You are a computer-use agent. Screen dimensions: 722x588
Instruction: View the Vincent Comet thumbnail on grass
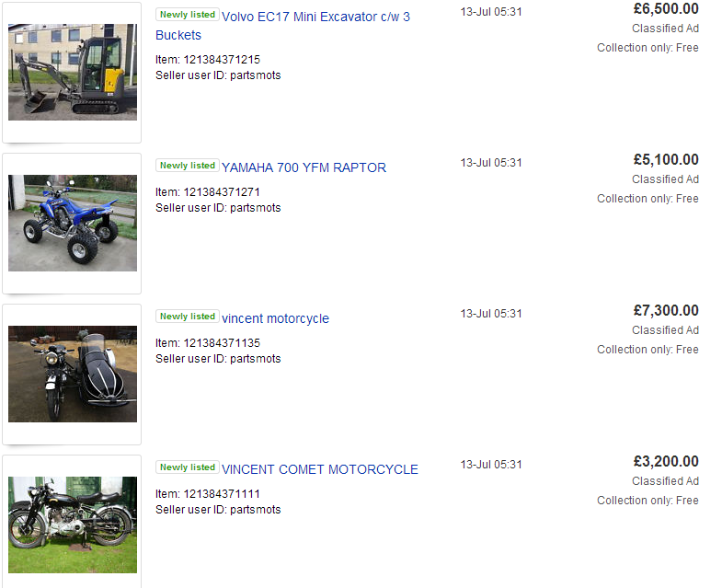tap(73, 525)
